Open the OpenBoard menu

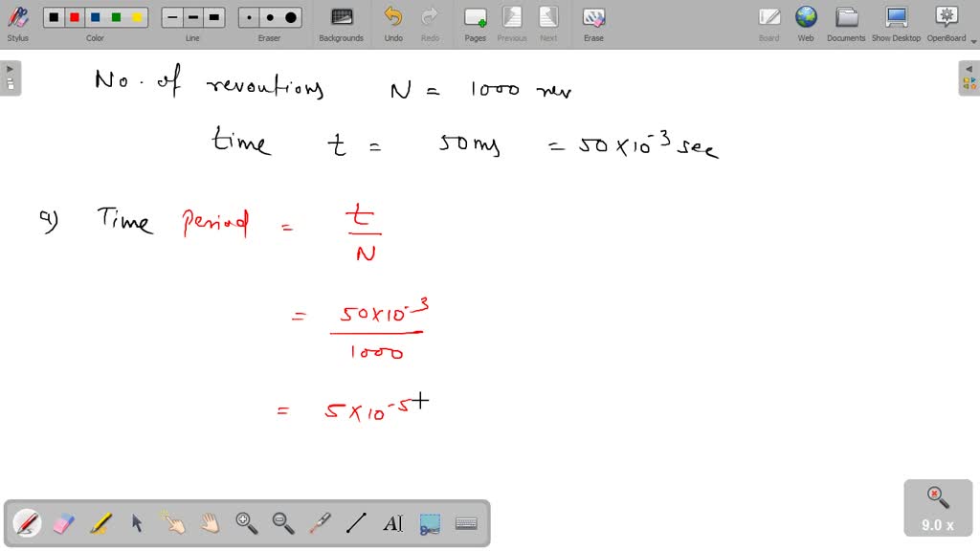[946, 22]
